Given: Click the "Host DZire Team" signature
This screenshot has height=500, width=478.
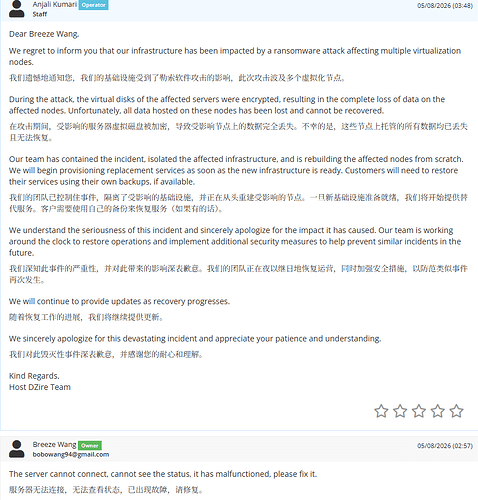Looking at the screenshot, I should click(40, 387).
